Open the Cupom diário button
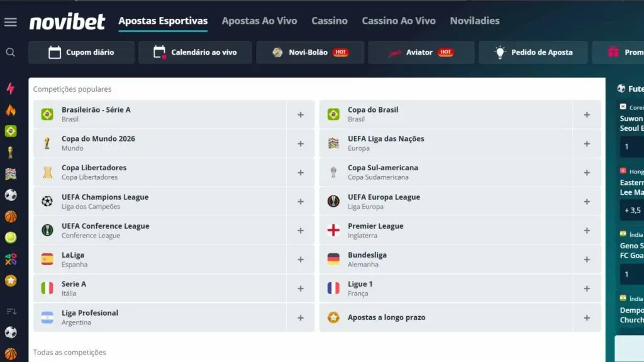 pos(81,53)
